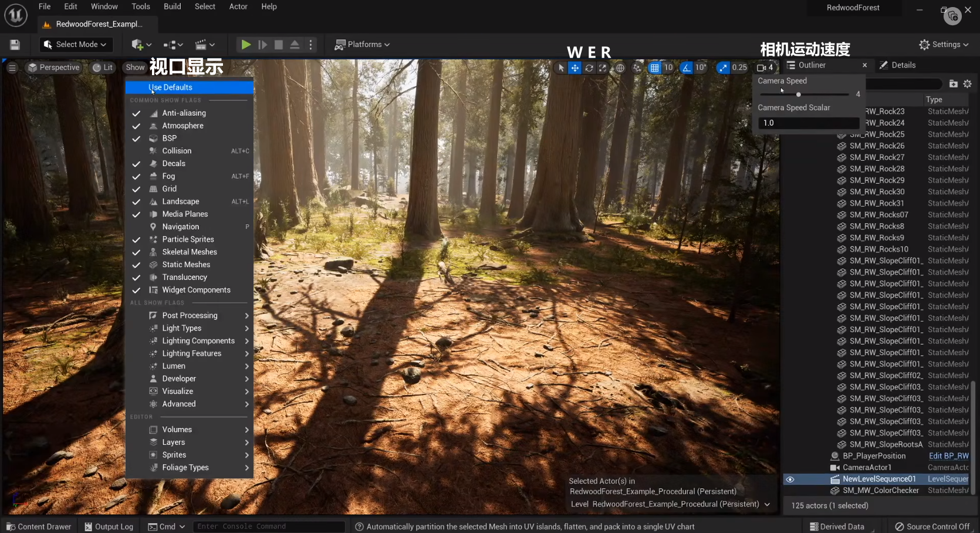
Task: Enable the Navigation show flag
Action: tap(190, 227)
